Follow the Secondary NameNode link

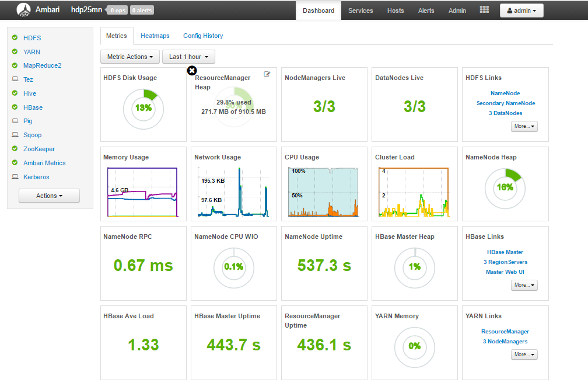tap(506, 103)
